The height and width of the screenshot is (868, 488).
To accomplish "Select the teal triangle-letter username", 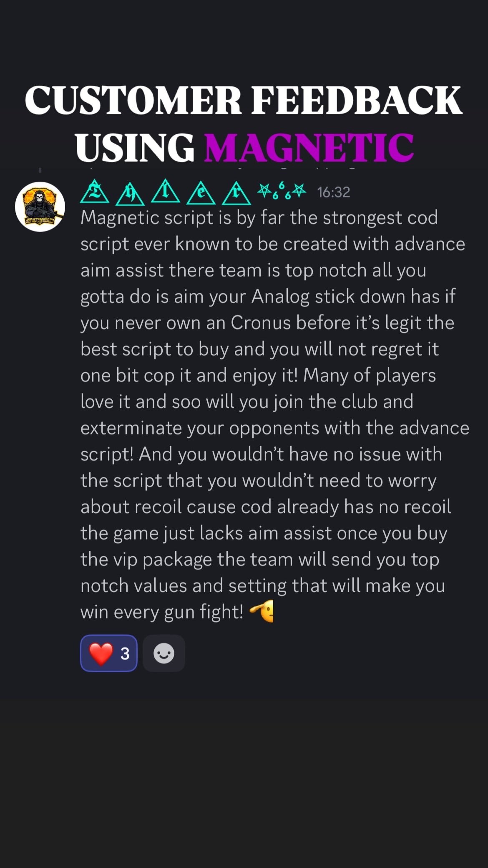I will pyautogui.click(x=193, y=192).
